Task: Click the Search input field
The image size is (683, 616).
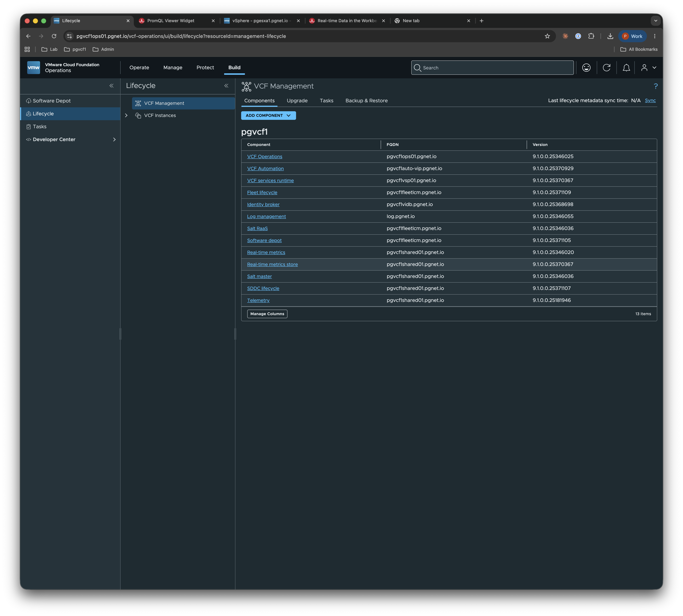Action: [492, 68]
